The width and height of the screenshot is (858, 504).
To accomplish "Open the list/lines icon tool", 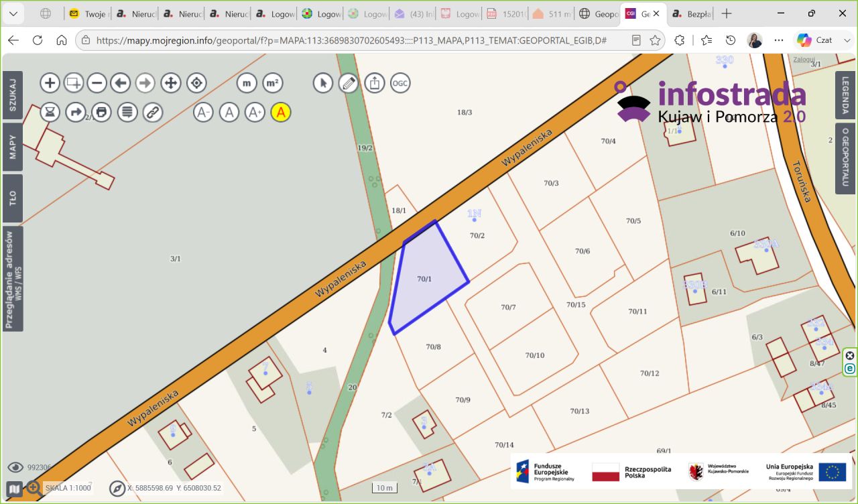I will 127,112.
